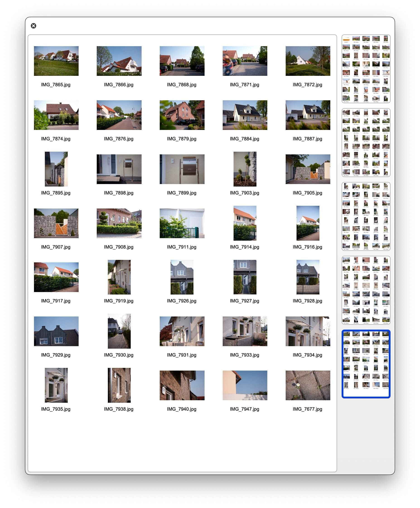Select the highlighted fifth page preview in sidebar

tap(366, 364)
